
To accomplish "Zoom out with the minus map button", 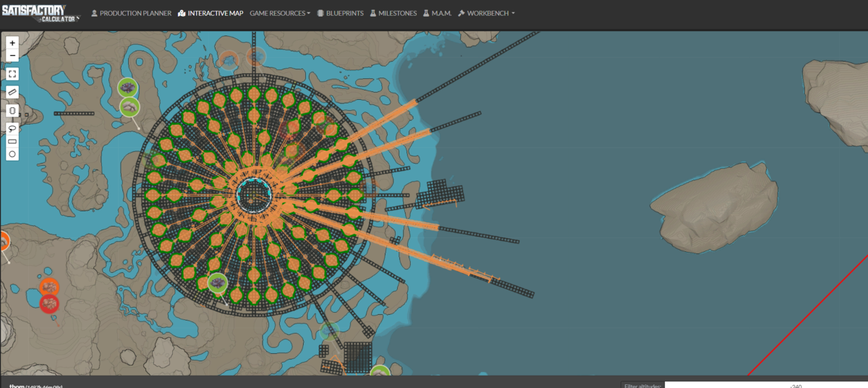I will pos(12,56).
